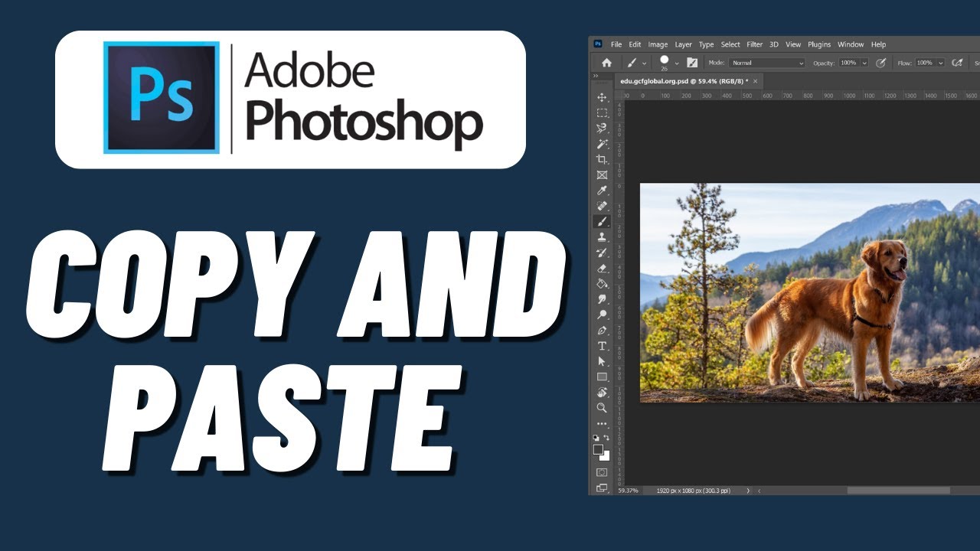Open the Edit Toolbar three-dots menu

point(602,423)
